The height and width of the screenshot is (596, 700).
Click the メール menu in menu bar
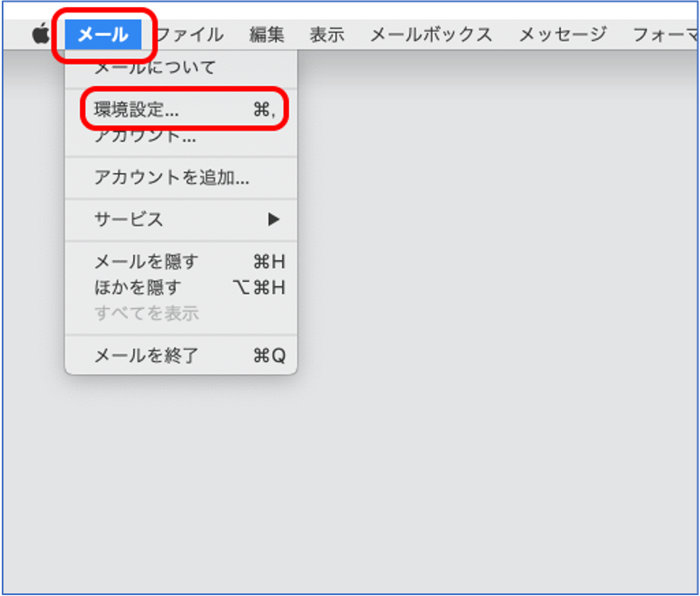click(103, 34)
